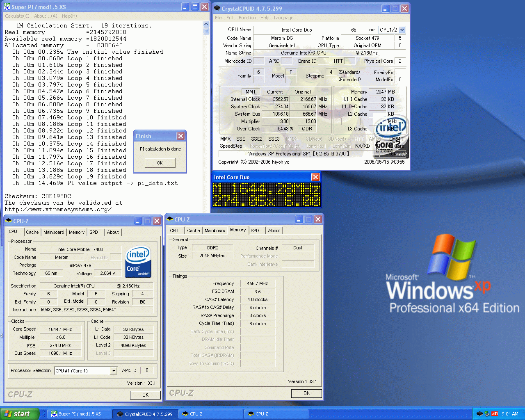This screenshot has width=525, height=420.
Task: Close the Finish dialog with the X
Action: coord(180,136)
